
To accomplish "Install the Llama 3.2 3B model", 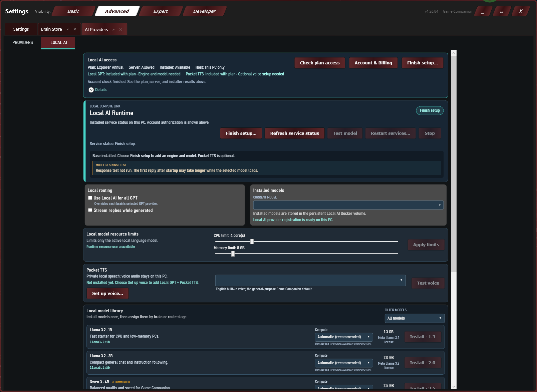I will tap(423, 363).
